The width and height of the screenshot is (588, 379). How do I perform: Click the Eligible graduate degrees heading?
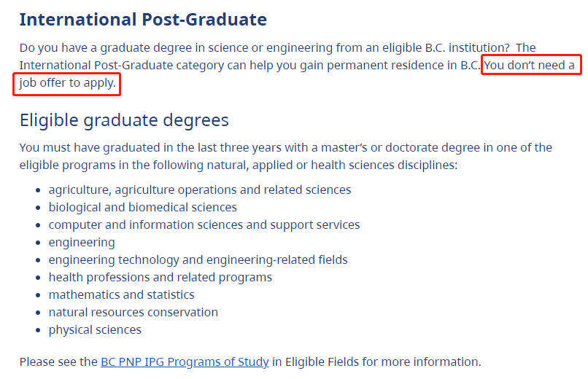tap(124, 120)
